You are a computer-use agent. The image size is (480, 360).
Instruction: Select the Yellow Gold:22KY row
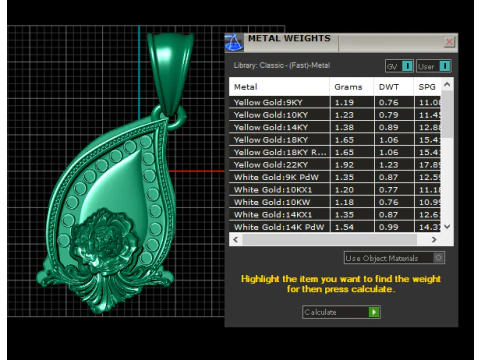(335, 165)
